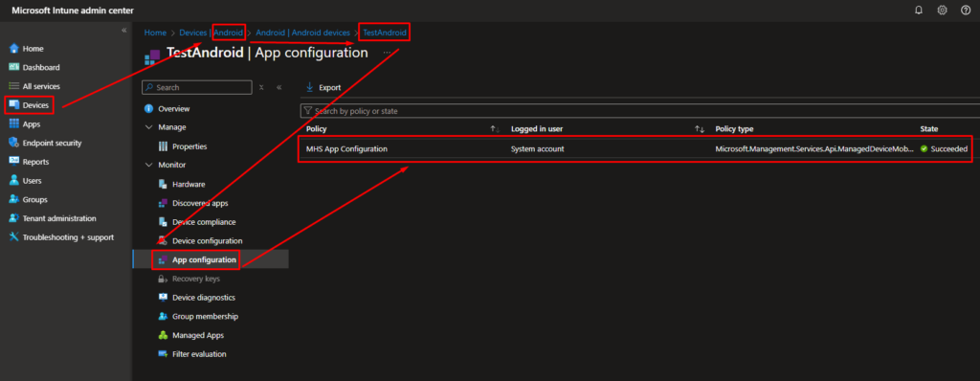Collapse the resource menu with double chevron
The width and height of the screenshot is (980, 381).
tap(278, 87)
